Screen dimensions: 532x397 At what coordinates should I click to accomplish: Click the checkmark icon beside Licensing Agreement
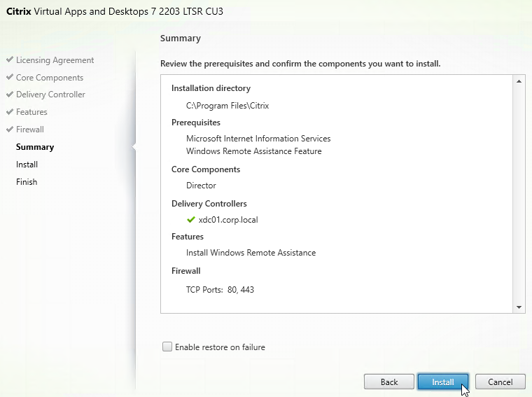(x=10, y=60)
